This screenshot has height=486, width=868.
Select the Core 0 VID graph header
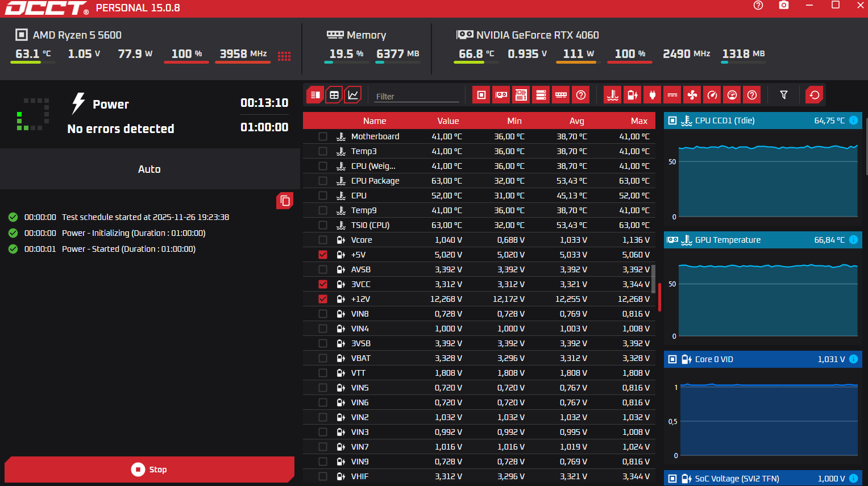coord(763,359)
